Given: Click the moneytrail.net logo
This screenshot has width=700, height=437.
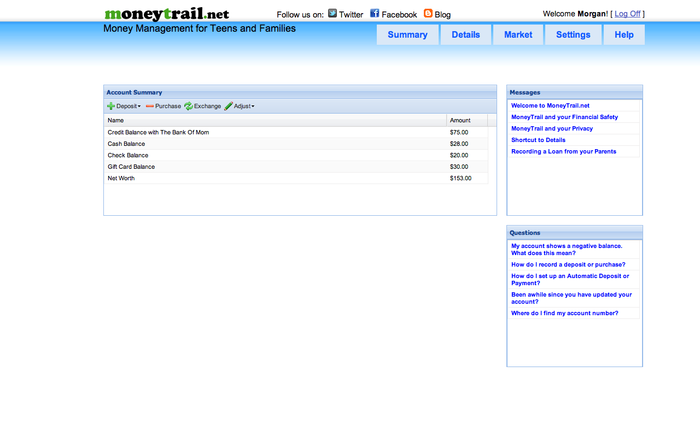Looking at the screenshot, I should (166, 14).
